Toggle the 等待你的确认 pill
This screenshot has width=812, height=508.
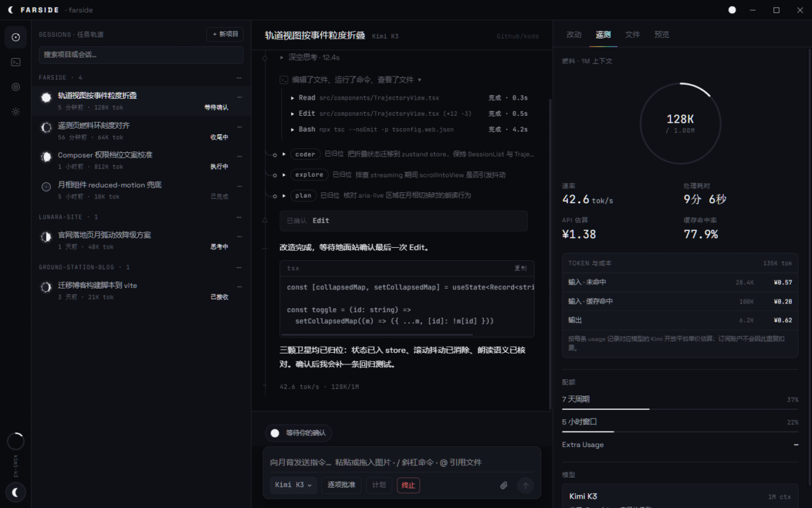coord(298,433)
